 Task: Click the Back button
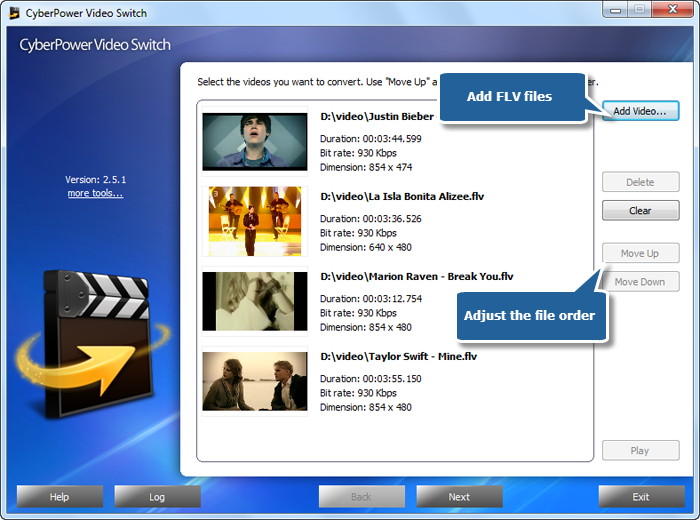click(362, 496)
